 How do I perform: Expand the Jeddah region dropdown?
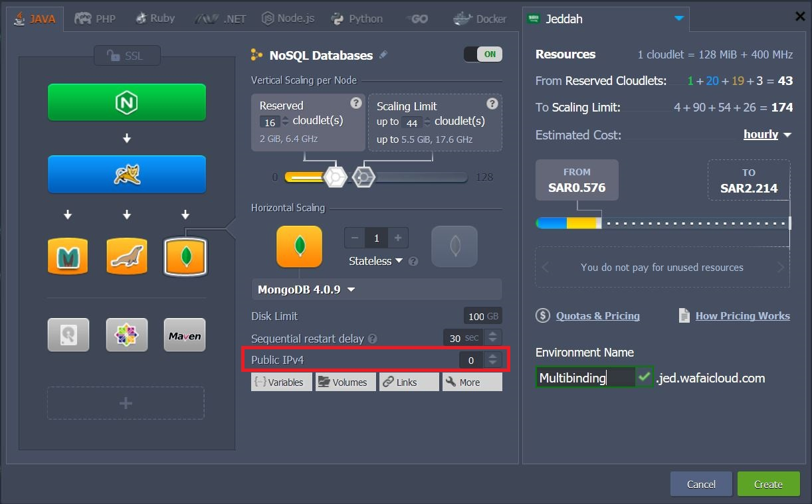click(x=678, y=19)
